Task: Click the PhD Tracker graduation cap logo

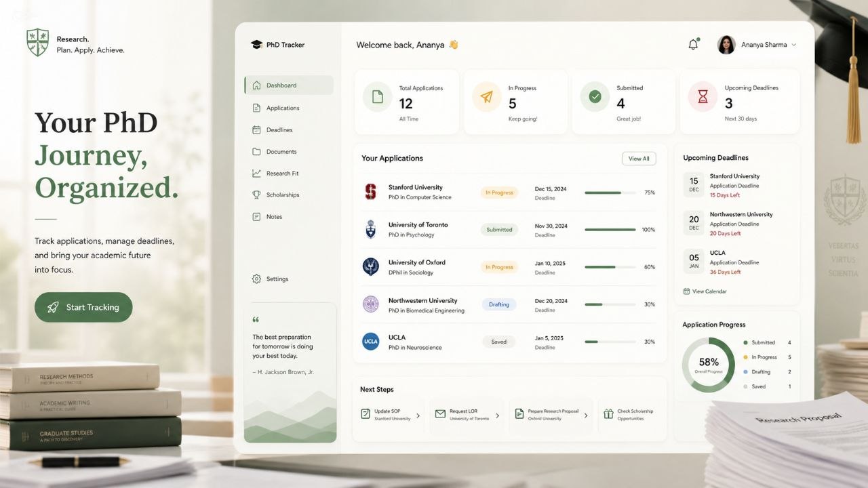Action: click(256, 45)
